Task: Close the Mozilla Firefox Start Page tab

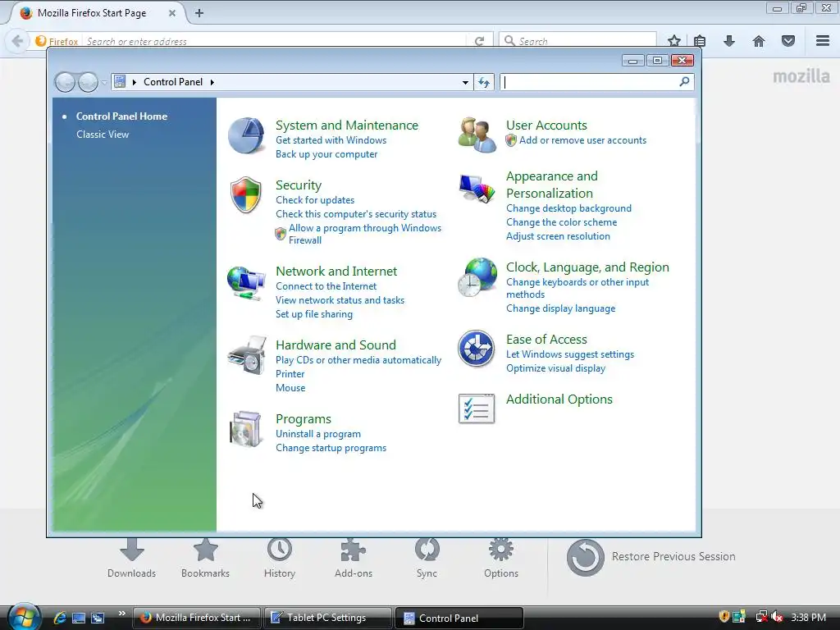Action: coord(172,13)
